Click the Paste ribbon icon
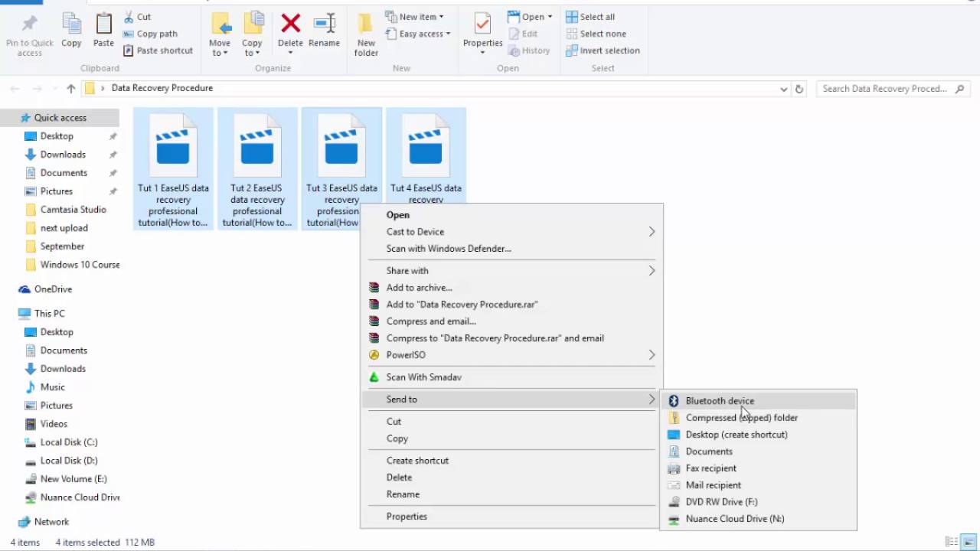 [103, 24]
